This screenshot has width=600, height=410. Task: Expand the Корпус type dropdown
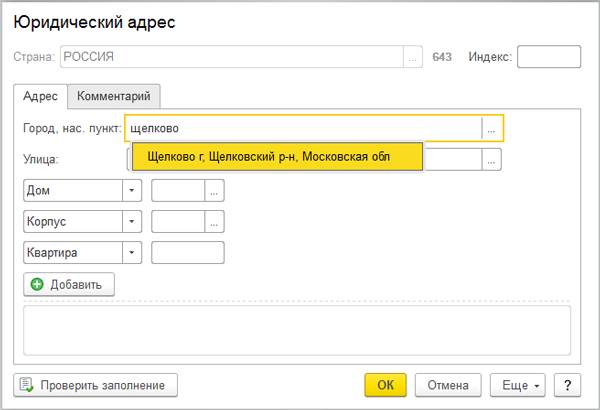[132, 222]
